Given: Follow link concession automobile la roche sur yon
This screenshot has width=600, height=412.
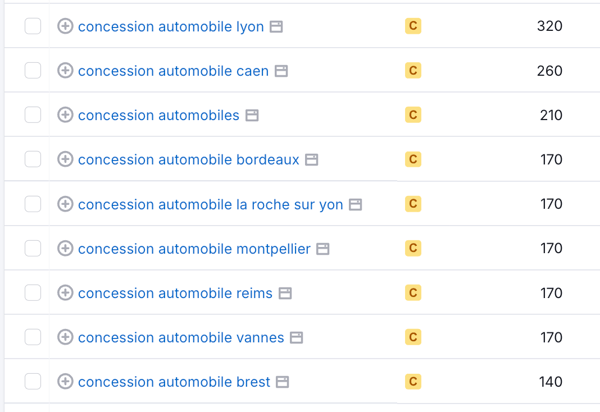Looking at the screenshot, I should [210, 204].
